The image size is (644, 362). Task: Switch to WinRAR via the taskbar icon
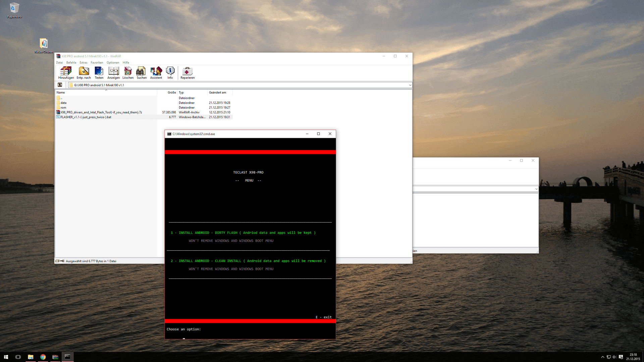55,357
